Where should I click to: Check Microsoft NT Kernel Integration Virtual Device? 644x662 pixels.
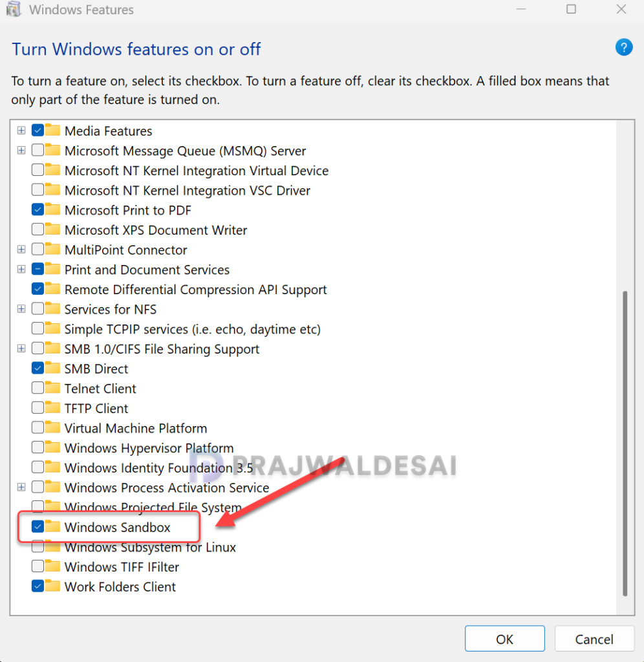(38, 170)
